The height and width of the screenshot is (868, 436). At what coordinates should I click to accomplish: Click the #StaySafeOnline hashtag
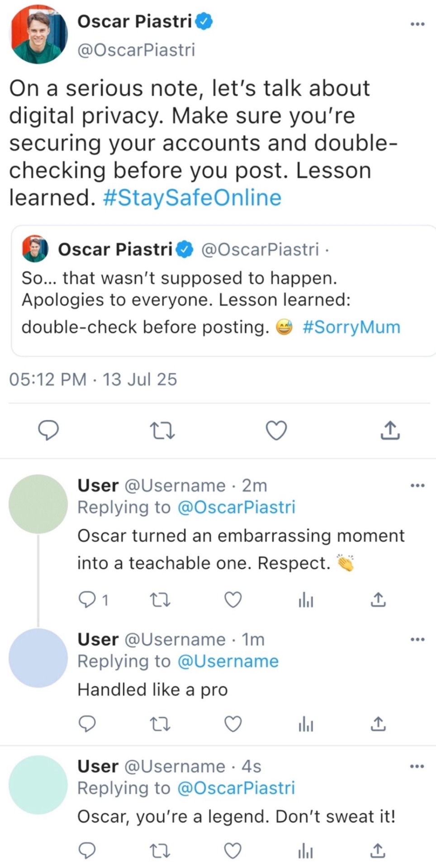(x=192, y=198)
